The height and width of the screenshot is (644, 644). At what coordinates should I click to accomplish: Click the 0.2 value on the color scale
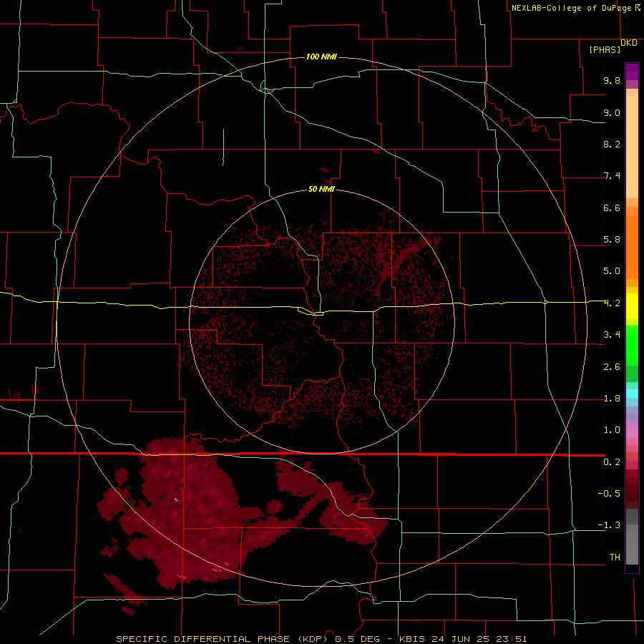pyautogui.click(x=612, y=462)
